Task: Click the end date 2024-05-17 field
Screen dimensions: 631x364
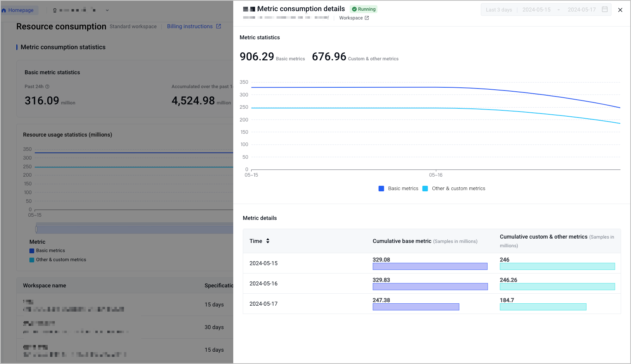Action: (582, 10)
